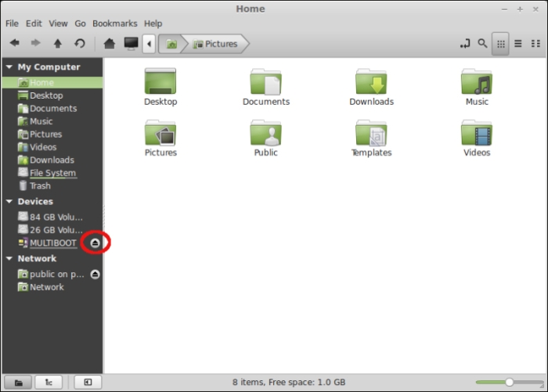Collapse the Network section
Viewport: 548px width, 392px height.
[x=9, y=258]
